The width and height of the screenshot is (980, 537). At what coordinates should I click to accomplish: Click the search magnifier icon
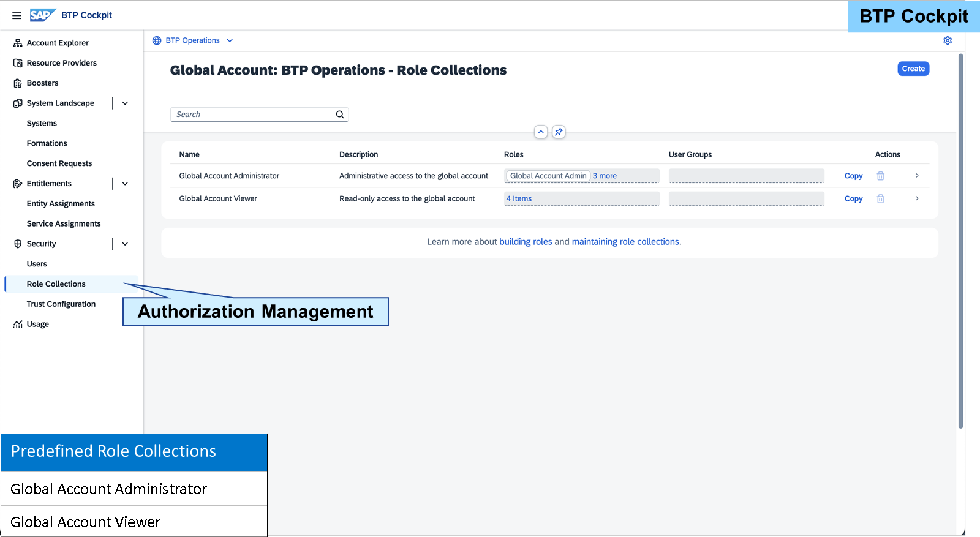point(340,115)
